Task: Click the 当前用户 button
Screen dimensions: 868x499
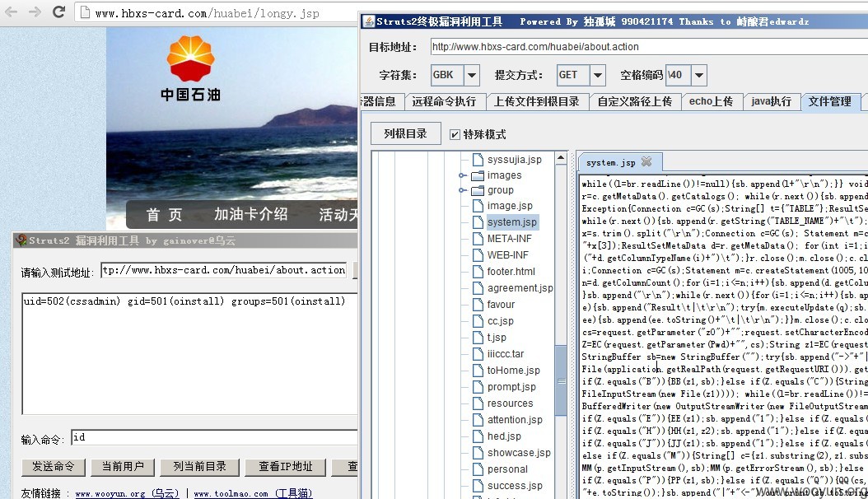Action: (x=123, y=467)
